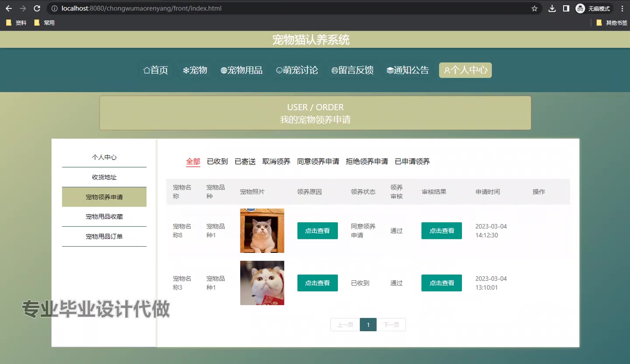The height and width of the screenshot is (364, 630).
Task: Toggle the browser side panel icon
Action: (x=566, y=8)
